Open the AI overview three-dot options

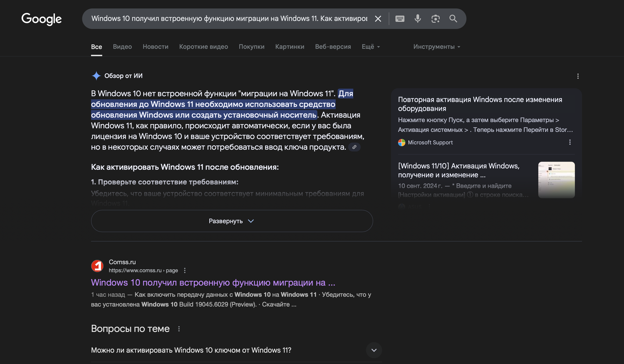point(578,76)
